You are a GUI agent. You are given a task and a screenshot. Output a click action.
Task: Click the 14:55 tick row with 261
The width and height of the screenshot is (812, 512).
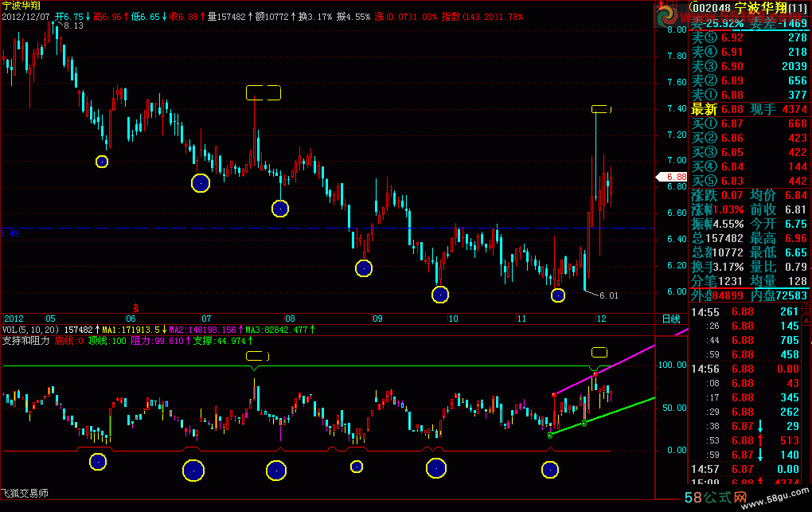tap(745, 312)
